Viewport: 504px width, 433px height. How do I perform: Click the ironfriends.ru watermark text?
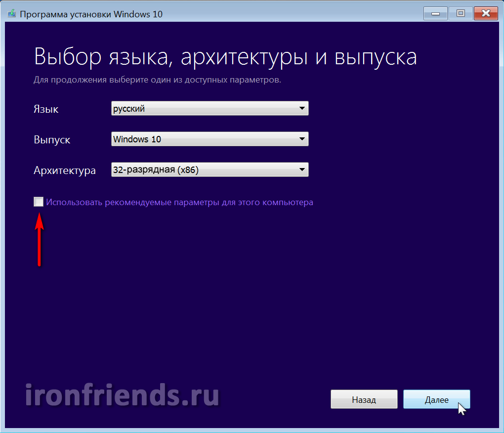tap(122, 395)
